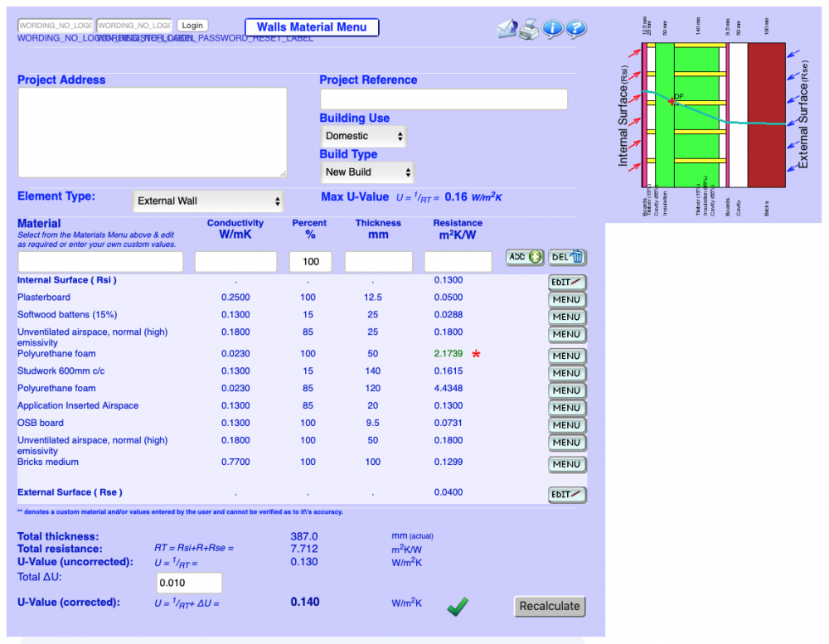Image resolution: width=829 pixels, height=644 pixels.
Task: Click the resistance value 4.4348
Action: tap(448, 389)
